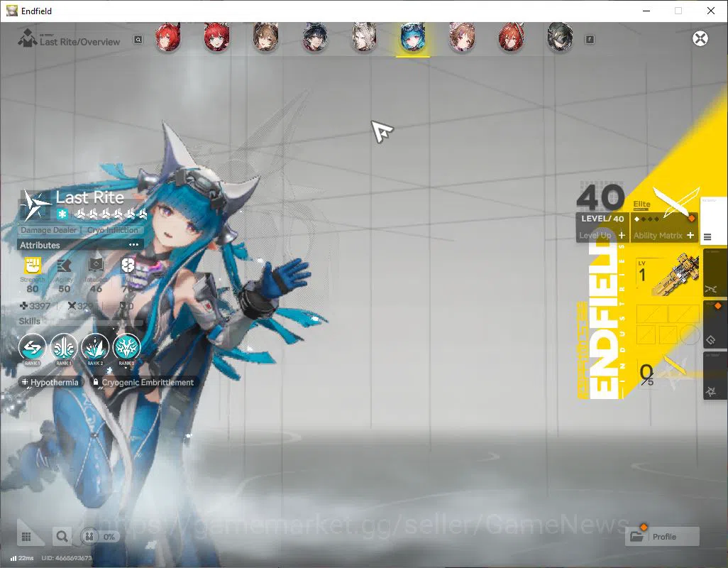Open the Profile button
Screen dimensions: 728x568
pos(662,537)
